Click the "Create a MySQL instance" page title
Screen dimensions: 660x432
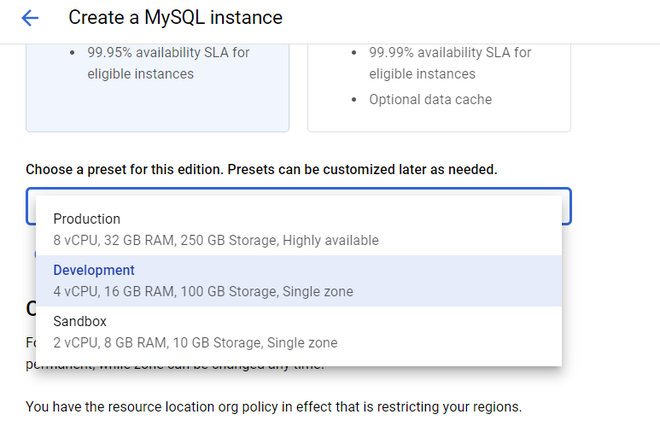click(x=175, y=18)
